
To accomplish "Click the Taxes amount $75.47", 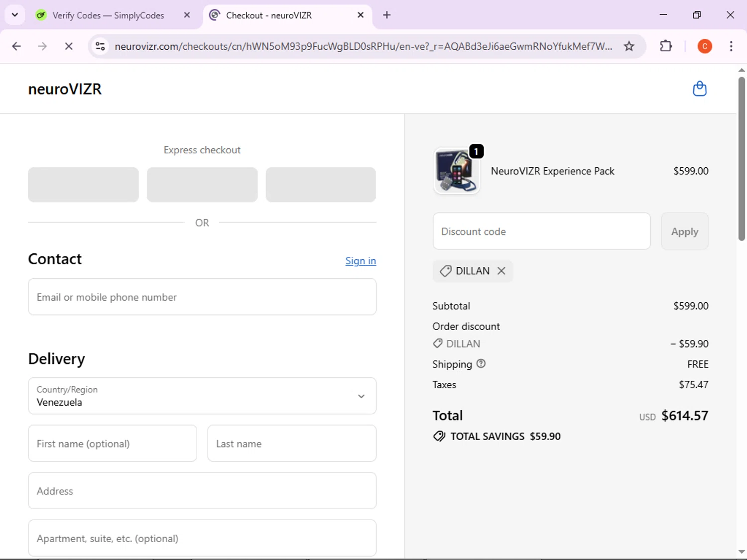I will coord(693,384).
